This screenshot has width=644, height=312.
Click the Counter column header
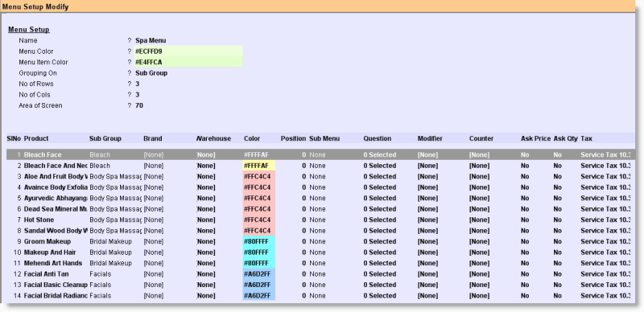[x=481, y=139]
